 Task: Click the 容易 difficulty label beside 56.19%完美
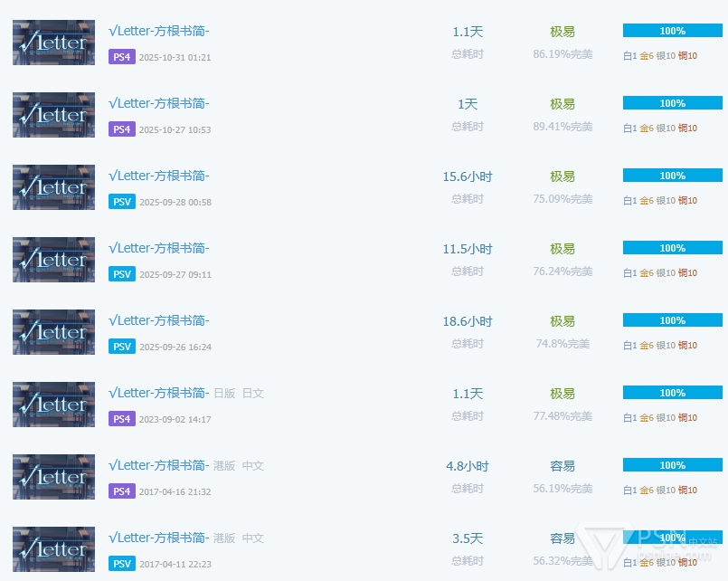[563, 466]
